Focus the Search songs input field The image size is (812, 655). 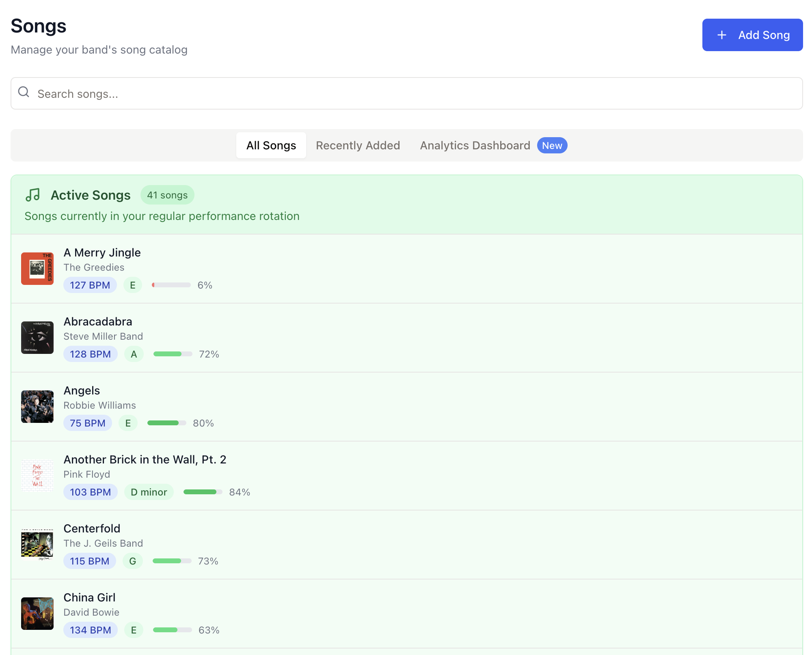(407, 93)
